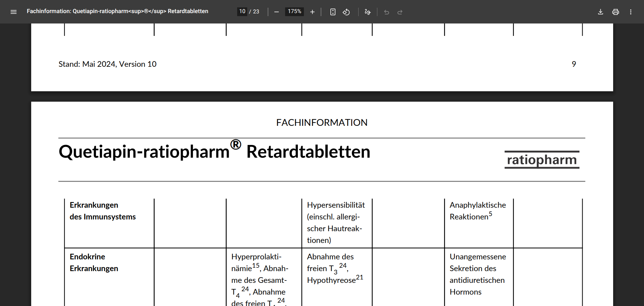Click the zoom in plus button
Image resolution: width=644 pixels, height=306 pixels.
[x=312, y=12]
